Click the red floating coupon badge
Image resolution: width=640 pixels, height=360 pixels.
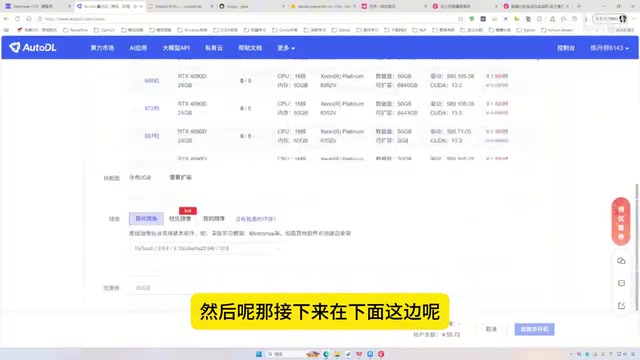621,221
